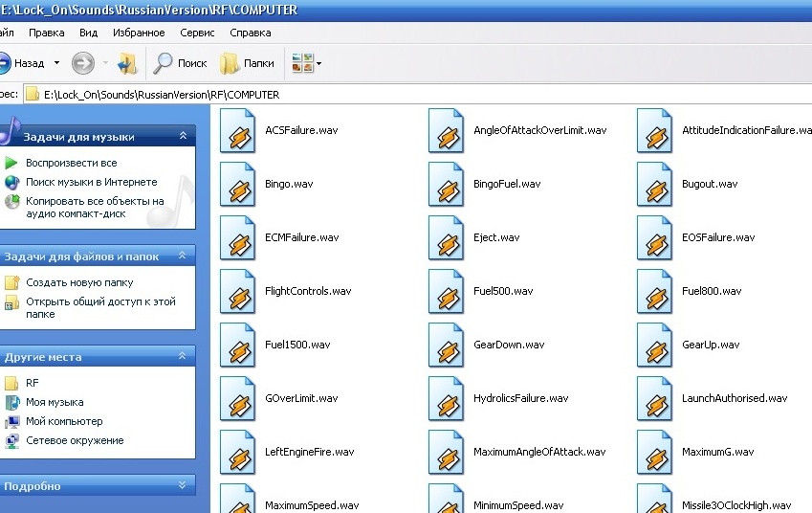Toggle the Папки folders pane button
The height and width of the screenshot is (513, 812).
(x=247, y=63)
